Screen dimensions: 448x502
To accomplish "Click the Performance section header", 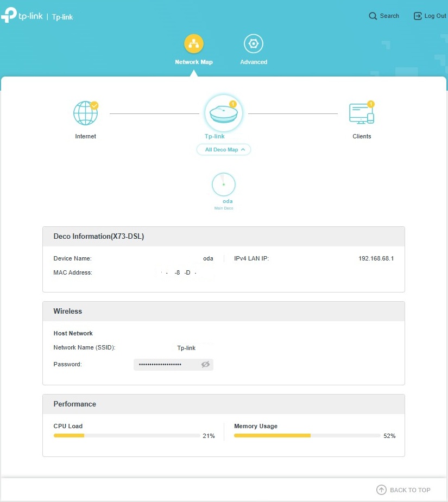I will tap(224, 404).
